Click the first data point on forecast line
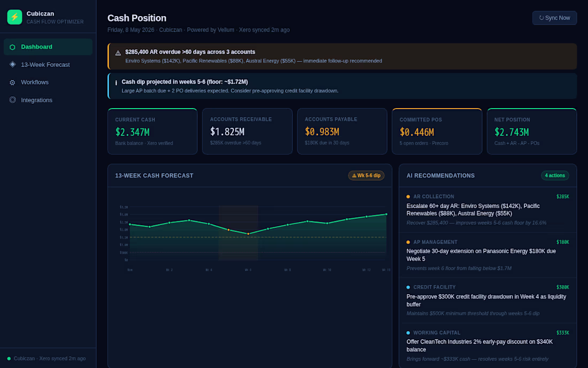The width and height of the screenshot is (588, 368). click(130, 224)
